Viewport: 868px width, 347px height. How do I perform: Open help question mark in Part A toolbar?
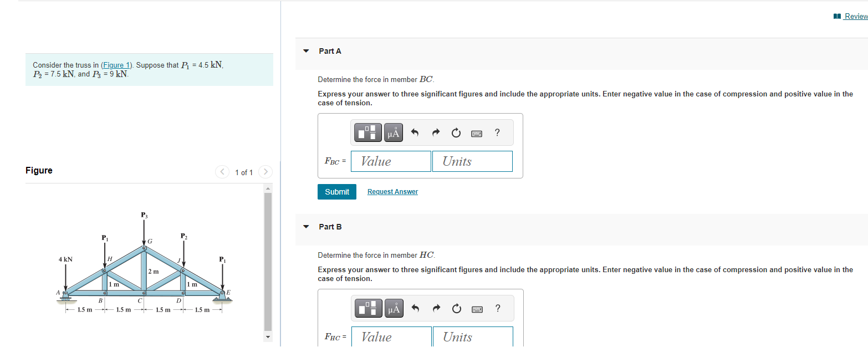pyautogui.click(x=497, y=132)
